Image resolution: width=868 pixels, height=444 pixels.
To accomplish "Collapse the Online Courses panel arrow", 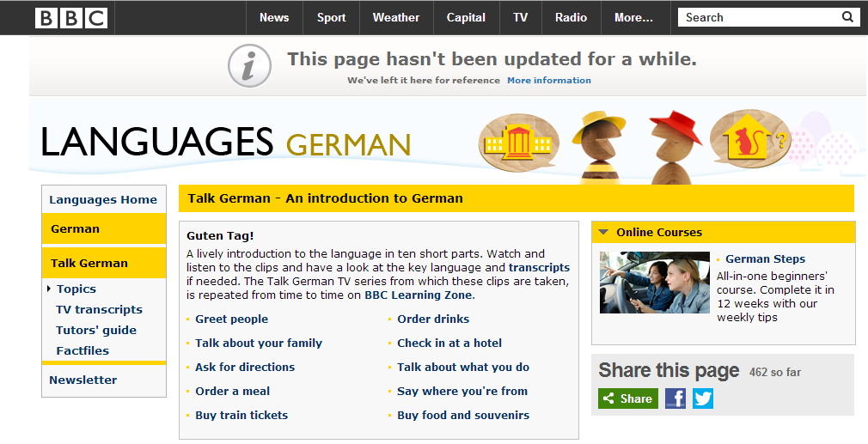I will click(603, 232).
